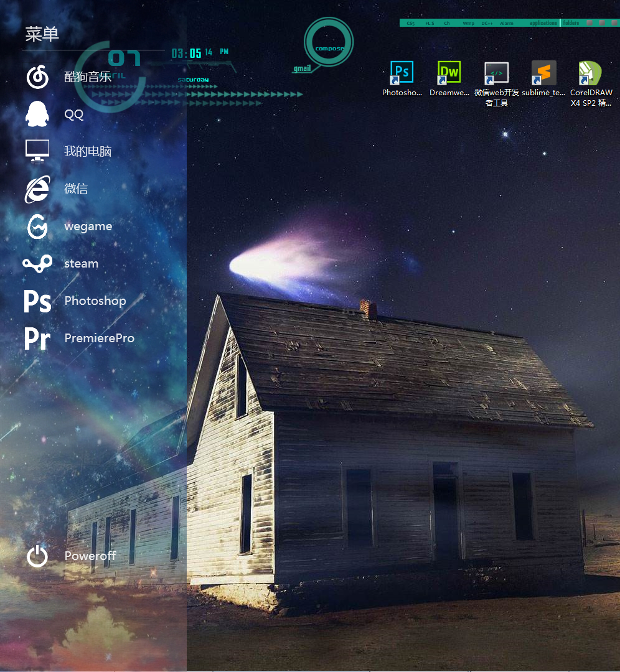
Task: Click the QQ menu label
Action: (73, 114)
